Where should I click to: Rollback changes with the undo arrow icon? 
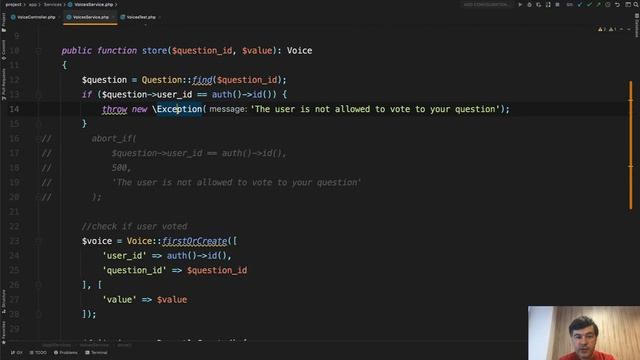point(617,4)
